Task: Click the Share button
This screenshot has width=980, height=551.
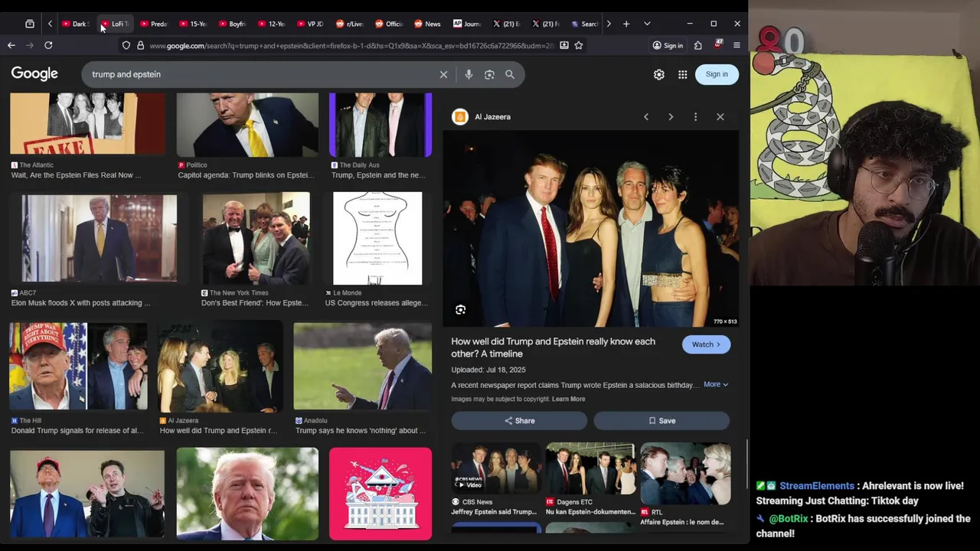Action: [x=519, y=421]
